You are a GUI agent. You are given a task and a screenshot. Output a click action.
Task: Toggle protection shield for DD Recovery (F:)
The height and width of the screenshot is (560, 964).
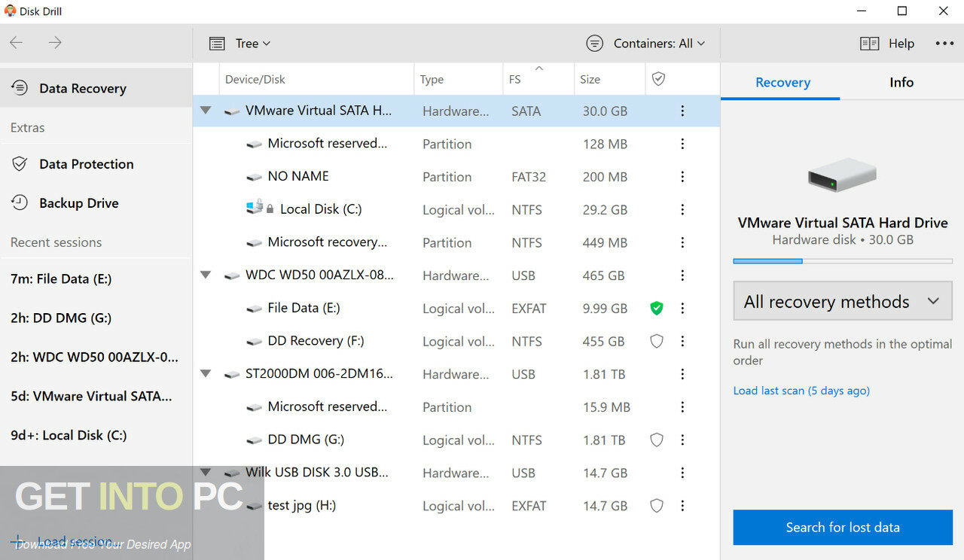pyautogui.click(x=657, y=341)
